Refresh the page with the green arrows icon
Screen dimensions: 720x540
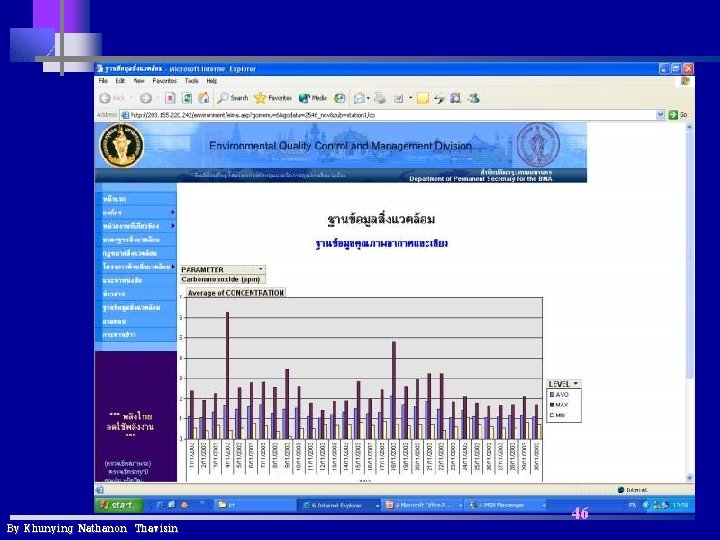187,98
